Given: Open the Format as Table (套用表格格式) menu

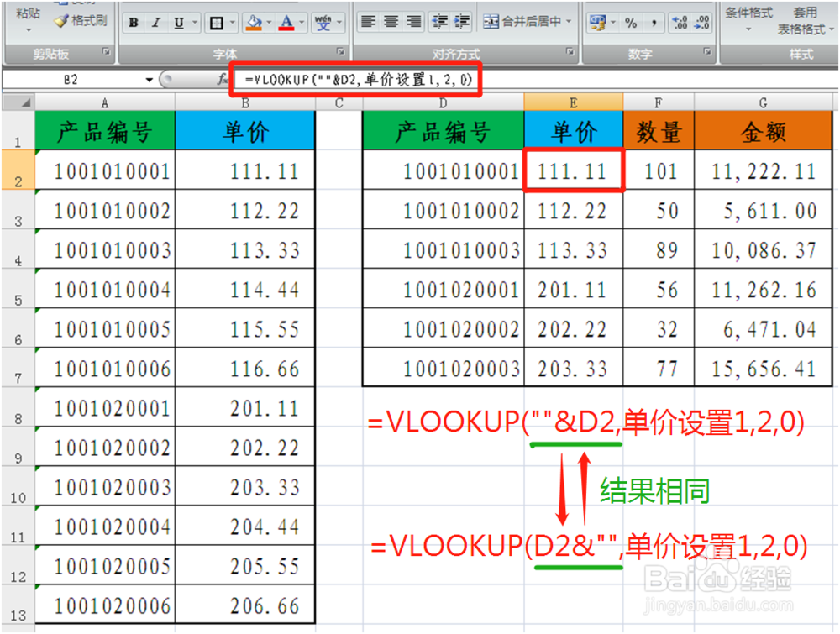Looking at the screenshot, I should click(804, 21).
